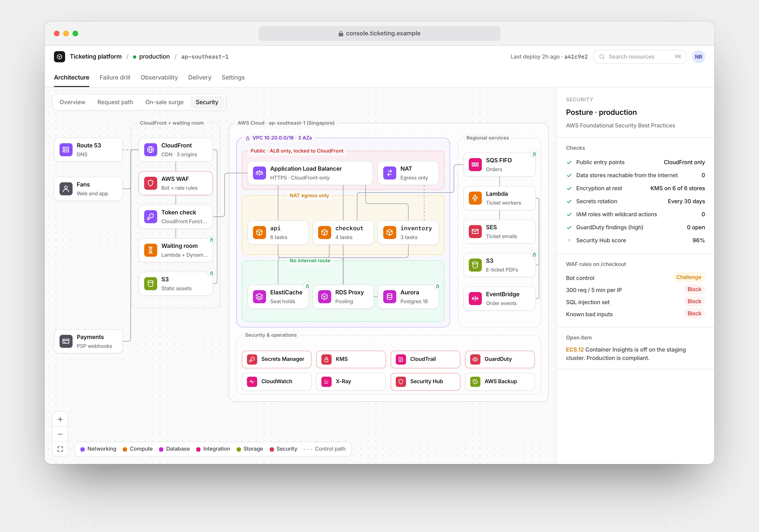The image size is (759, 532).
Task: Open the Architecture tab
Action: pos(71,77)
